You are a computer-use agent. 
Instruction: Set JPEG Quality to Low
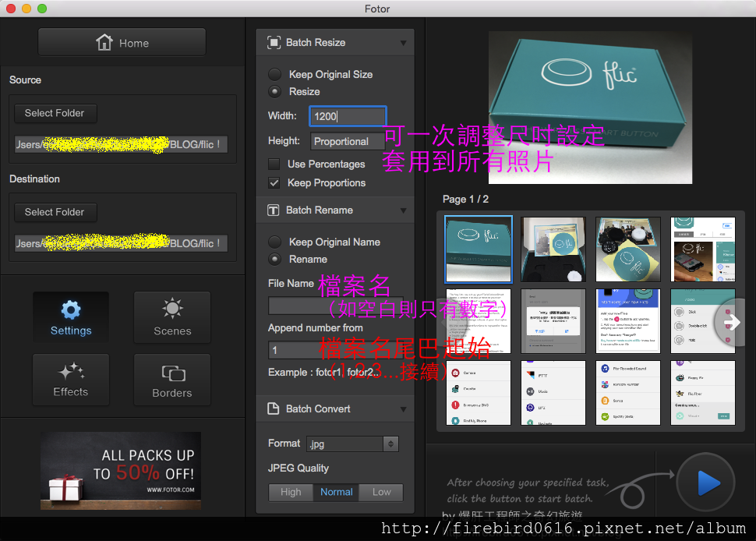click(x=381, y=492)
